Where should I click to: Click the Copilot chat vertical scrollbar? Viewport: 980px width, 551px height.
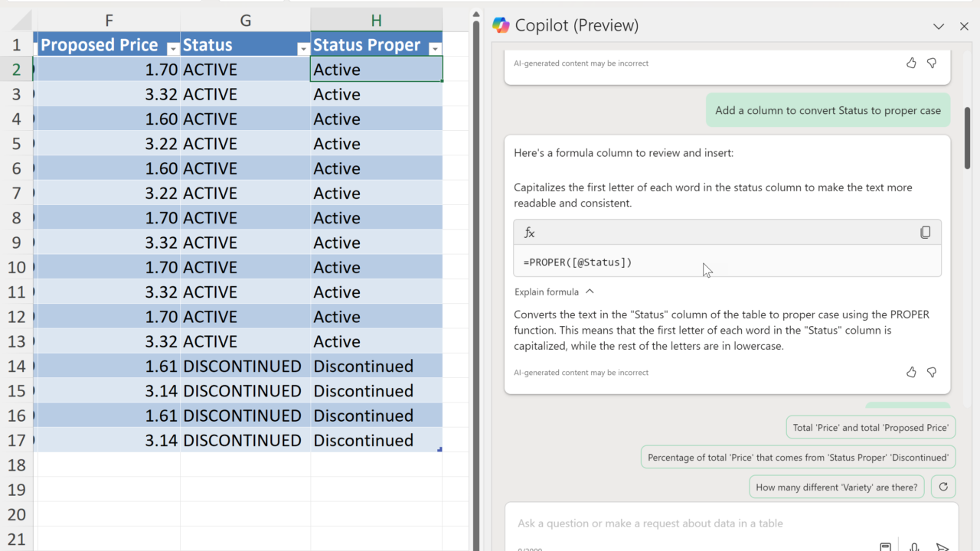coord(968,138)
